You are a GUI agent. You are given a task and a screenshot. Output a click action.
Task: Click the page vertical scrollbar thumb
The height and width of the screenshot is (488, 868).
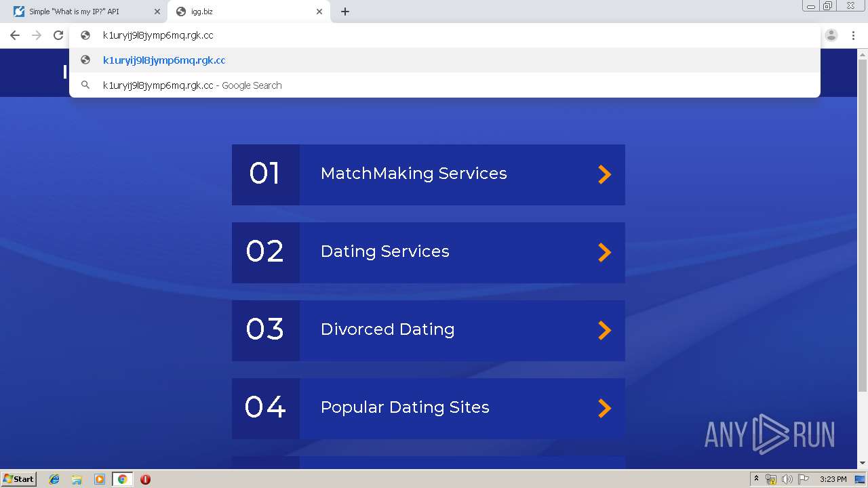(x=862, y=225)
